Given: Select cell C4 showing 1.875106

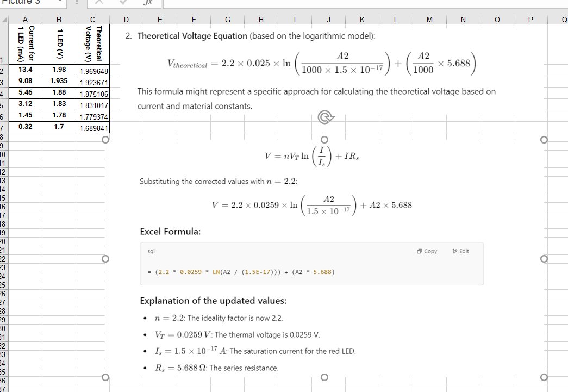Looking at the screenshot, I should (92, 92).
